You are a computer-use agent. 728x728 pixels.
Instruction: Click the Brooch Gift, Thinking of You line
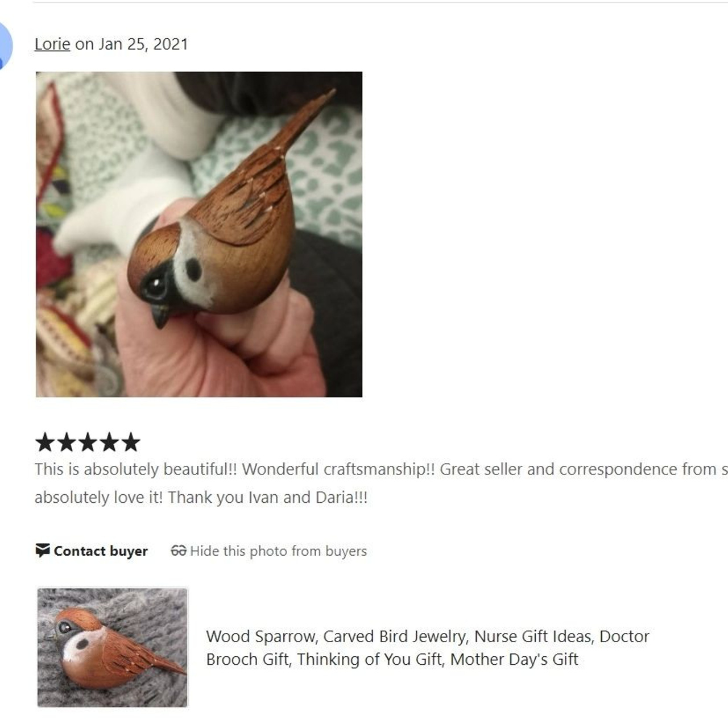392,659
